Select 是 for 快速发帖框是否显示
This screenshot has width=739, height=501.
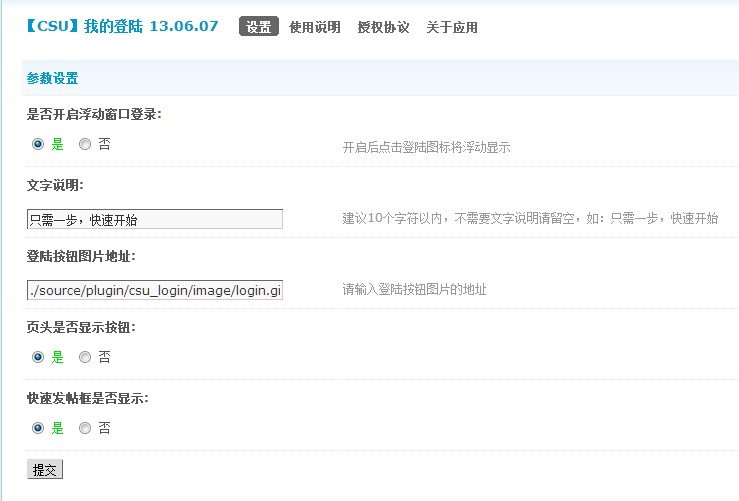click(38, 428)
